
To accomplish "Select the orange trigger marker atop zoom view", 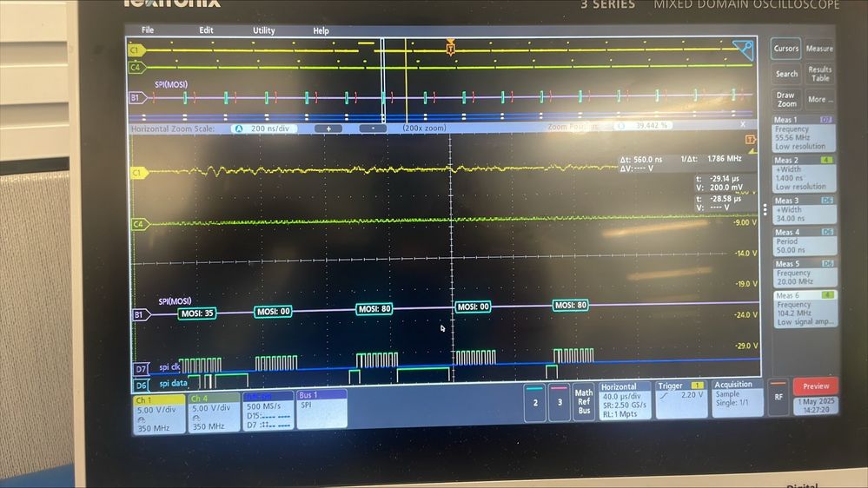I will pyautogui.click(x=750, y=140).
